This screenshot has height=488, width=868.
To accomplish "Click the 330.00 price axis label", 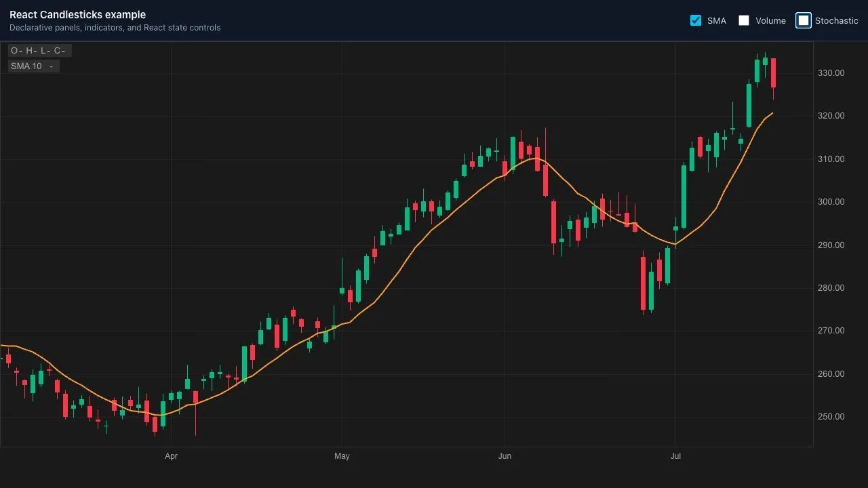I will click(831, 73).
